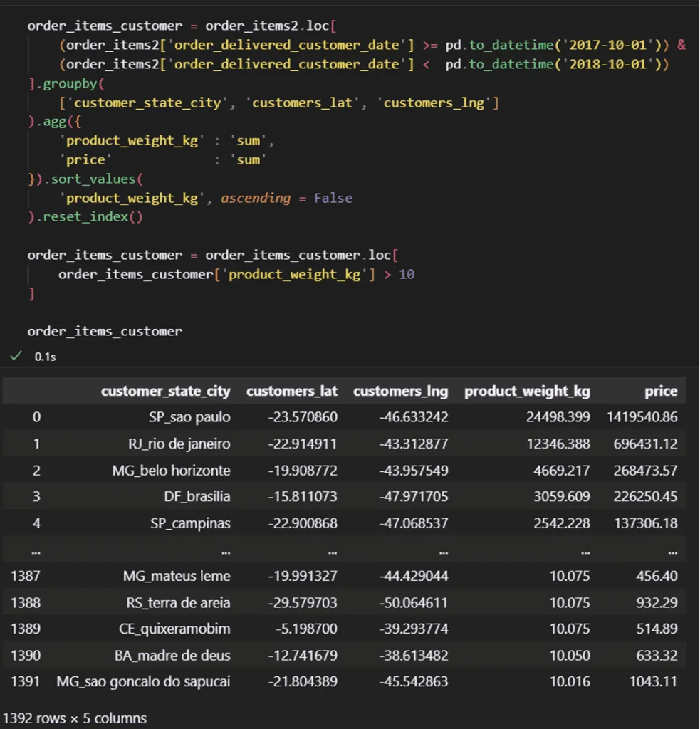This screenshot has height=729, width=700.
Task: Click the weight value 24498.399
Action: [x=558, y=417]
